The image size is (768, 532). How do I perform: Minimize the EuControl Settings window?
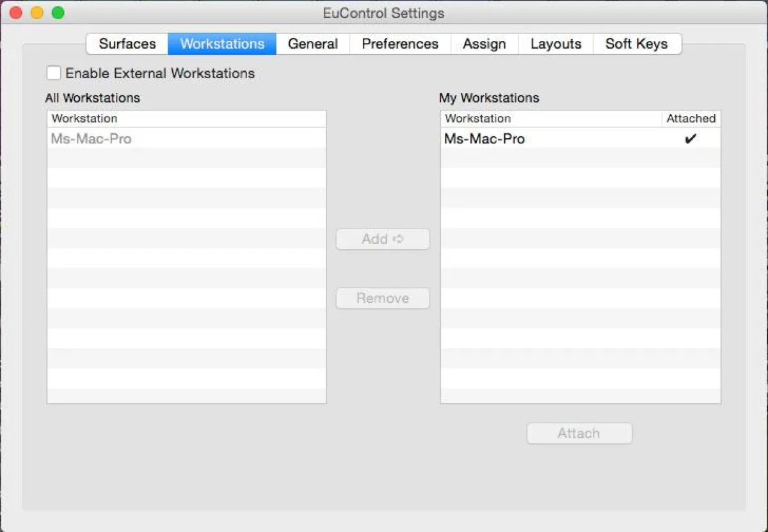pos(37,13)
